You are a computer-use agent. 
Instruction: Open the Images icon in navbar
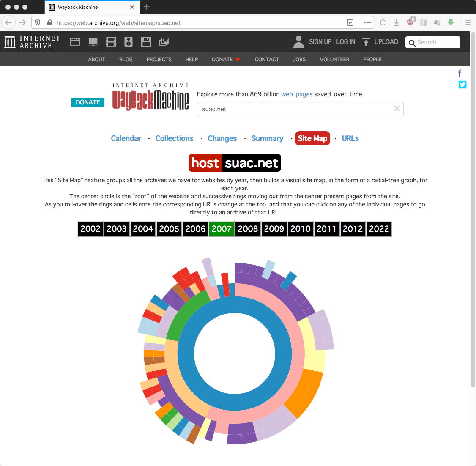(x=164, y=42)
